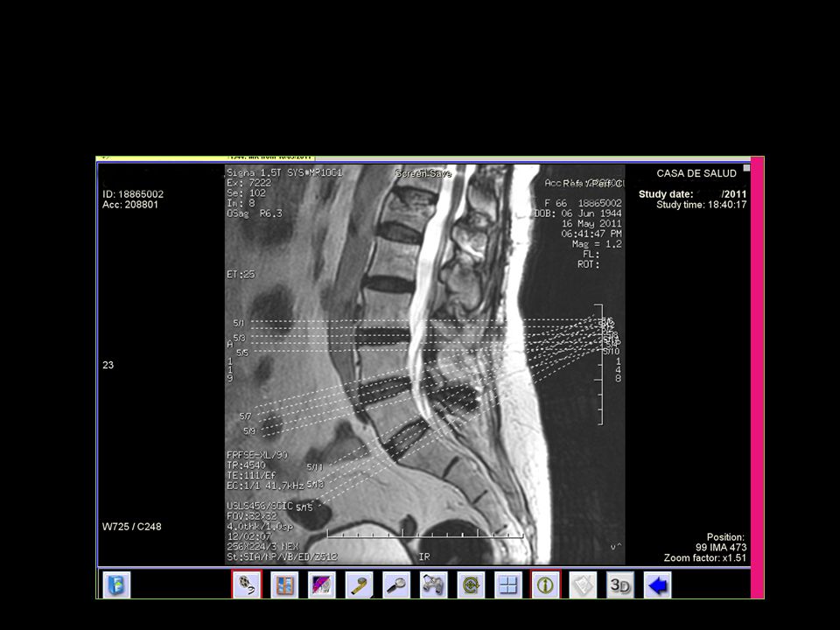840x630 pixels.
Task: Click the 'Signa 1.5T' scanner text
Action: (x=255, y=172)
